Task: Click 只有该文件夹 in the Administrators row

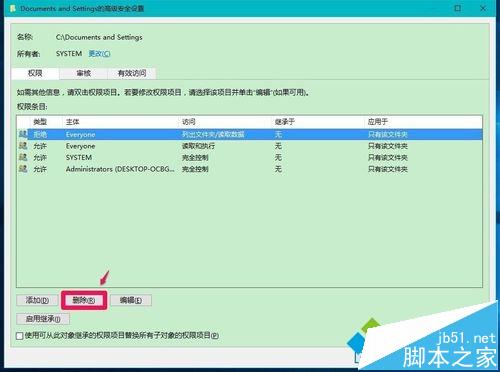Action: [388, 169]
